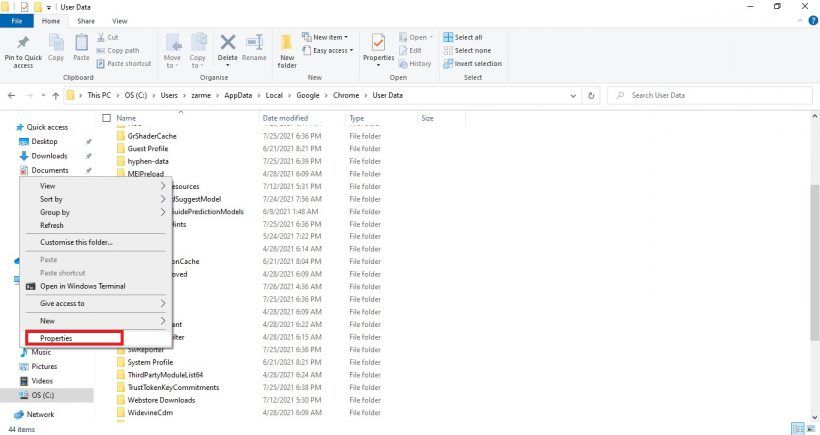Open the address bar history dropdown
The height and width of the screenshot is (435, 820).
574,95
